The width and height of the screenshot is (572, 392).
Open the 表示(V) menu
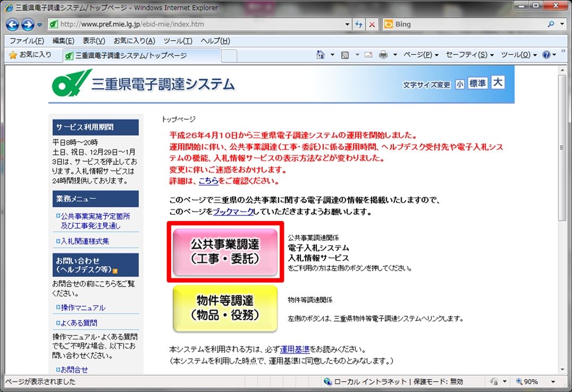click(x=94, y=41)
